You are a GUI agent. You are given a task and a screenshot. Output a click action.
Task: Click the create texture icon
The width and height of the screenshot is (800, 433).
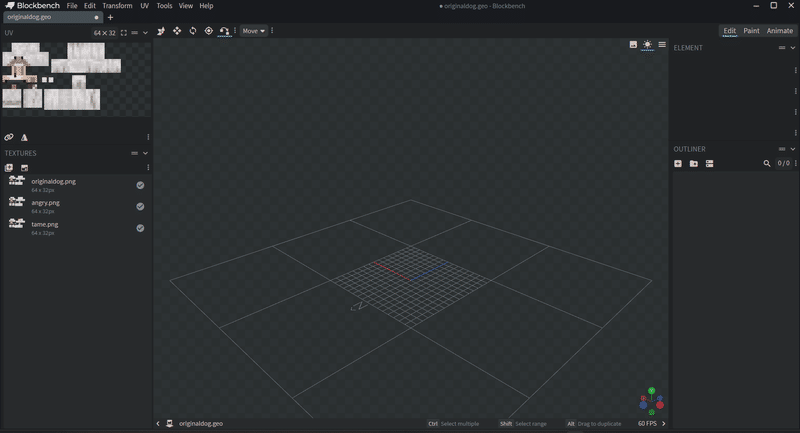pyautogui.click(x=24, y=168)
